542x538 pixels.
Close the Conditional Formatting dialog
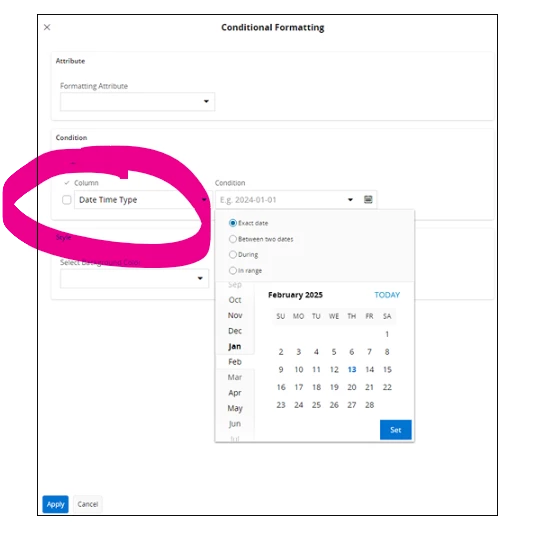pos(47,27)
